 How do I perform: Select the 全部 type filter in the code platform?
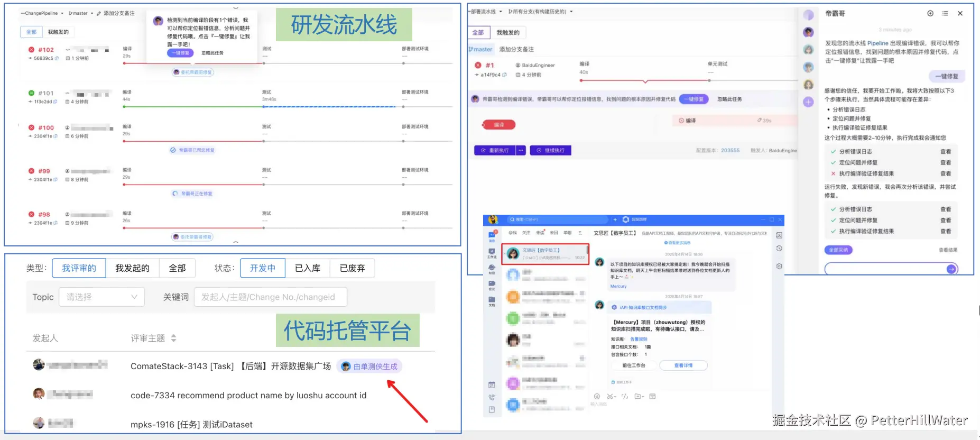click(177, 268)
